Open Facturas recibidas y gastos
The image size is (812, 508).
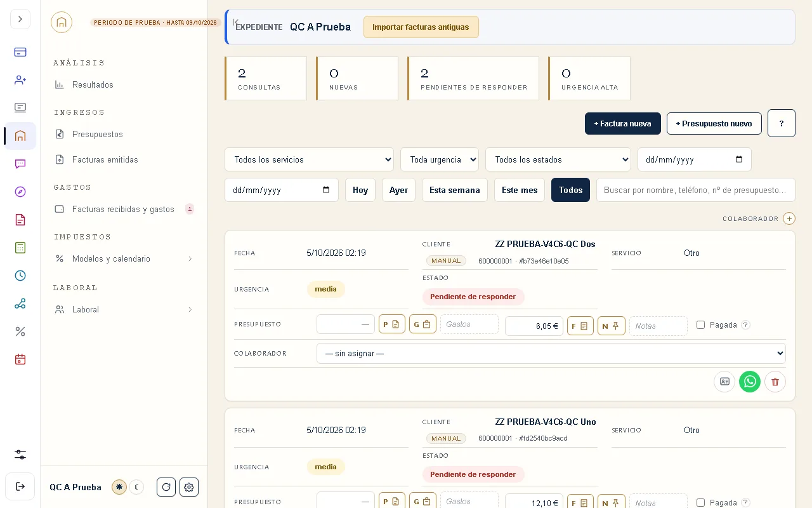[123, 209]
